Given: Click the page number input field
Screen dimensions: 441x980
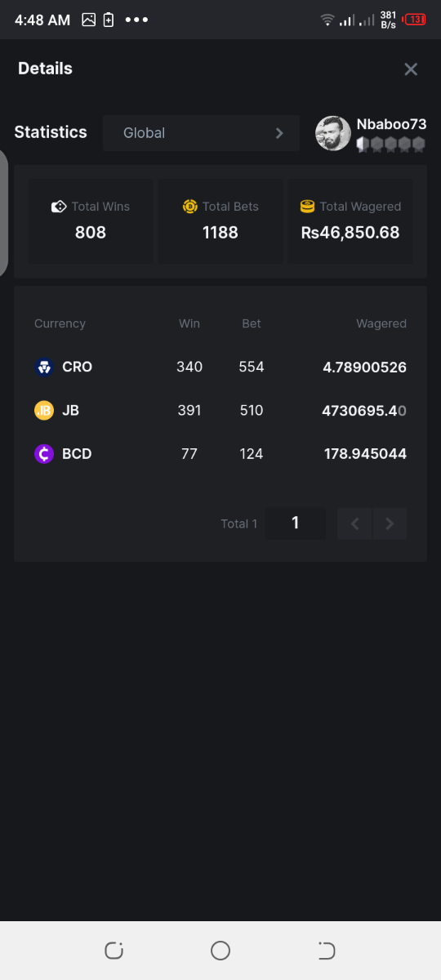Looking at the screenshot, I should coord(296,523).
